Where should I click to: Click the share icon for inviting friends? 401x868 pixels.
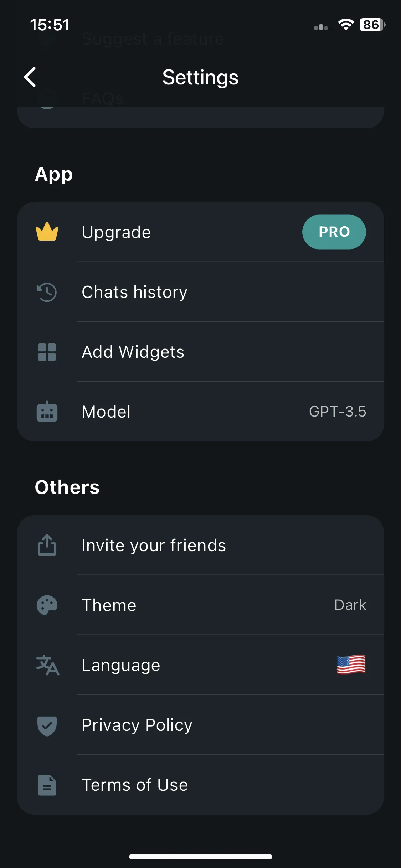point(47,545)
